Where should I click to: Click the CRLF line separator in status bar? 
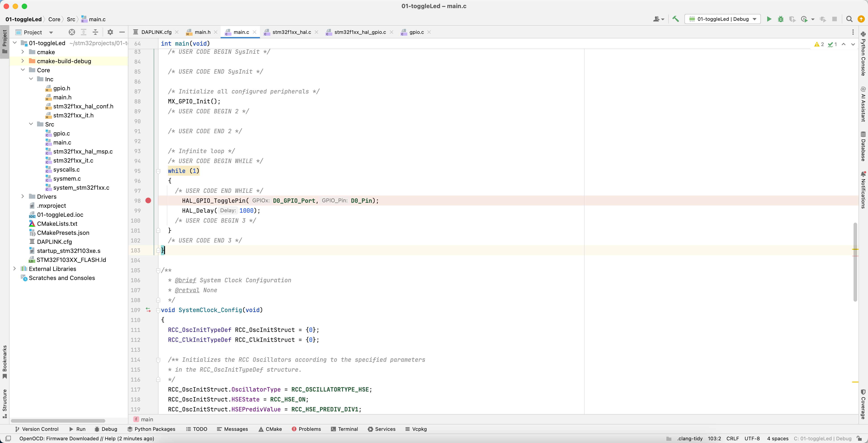732,438
